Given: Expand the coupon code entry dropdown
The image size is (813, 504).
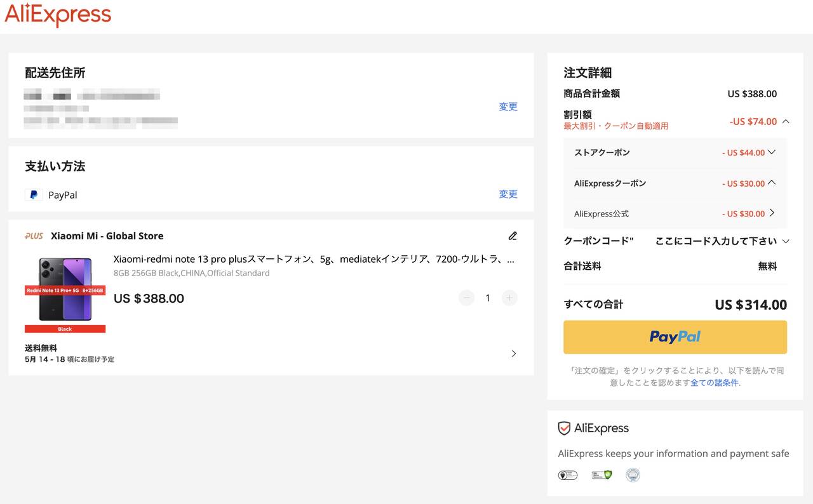Looking at the screenshot, I should [786, 241].
